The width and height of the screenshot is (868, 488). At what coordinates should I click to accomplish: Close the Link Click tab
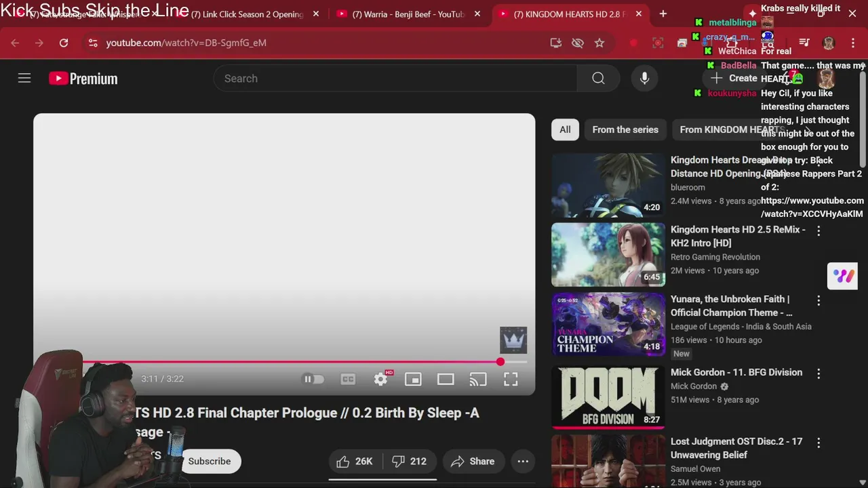[316, 14]
